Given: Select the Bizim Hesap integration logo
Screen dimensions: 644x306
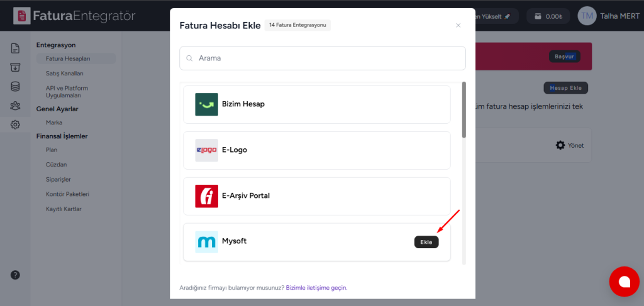Looking at the screenshot, I should (206, 104).
